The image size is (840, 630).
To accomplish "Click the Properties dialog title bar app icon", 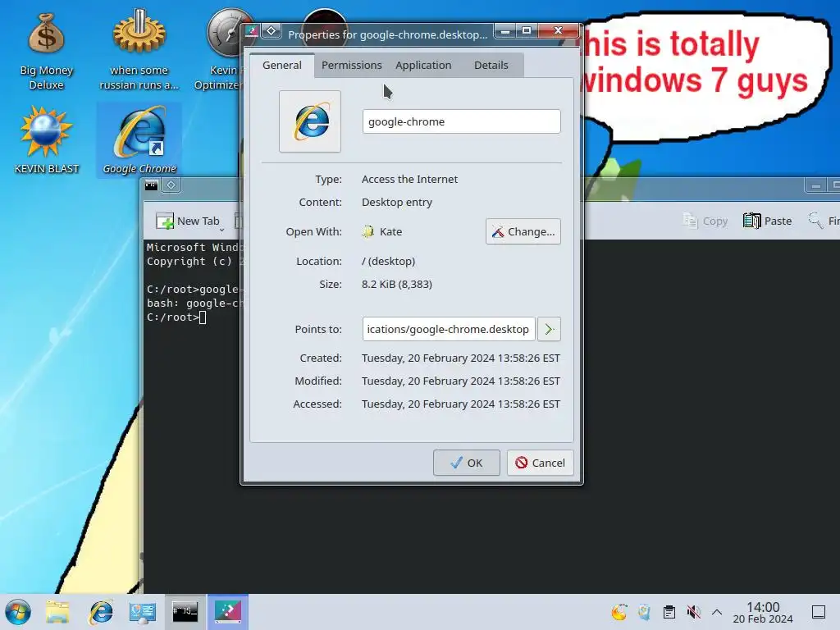I will tap(252, 31).
